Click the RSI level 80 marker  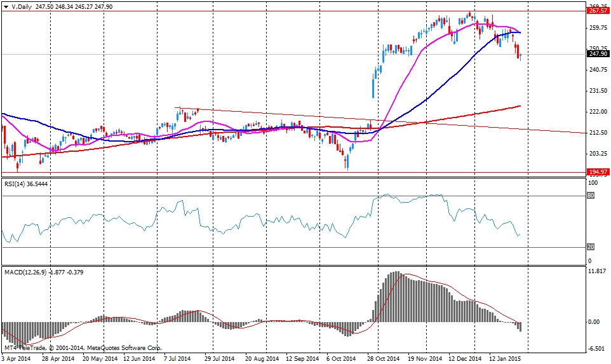point(591,196)
